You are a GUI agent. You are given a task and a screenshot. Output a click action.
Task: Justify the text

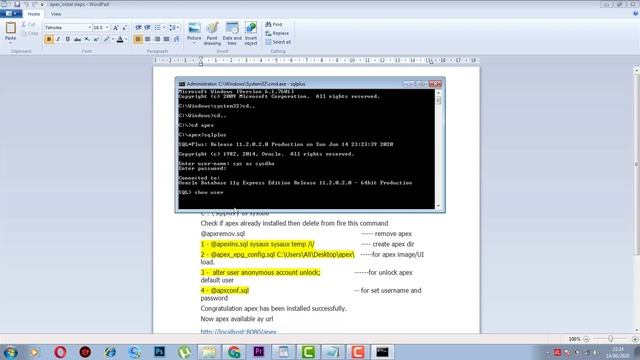pos(166,39)
